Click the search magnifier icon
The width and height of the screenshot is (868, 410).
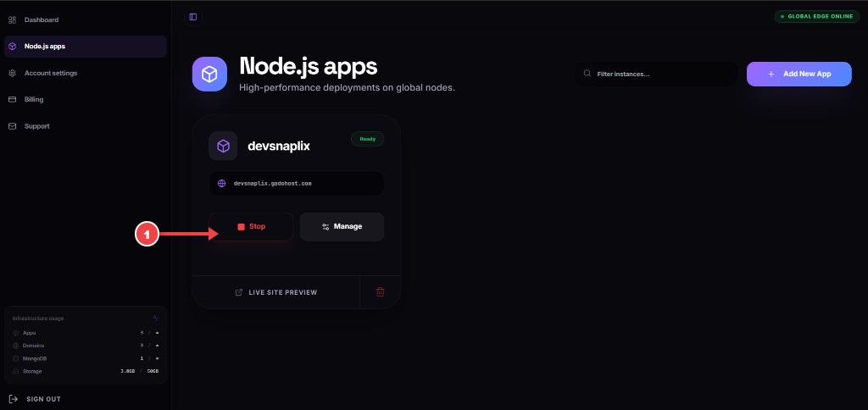tap(587, 74)
